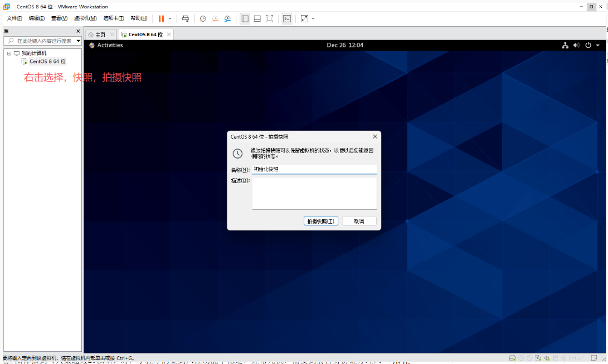The width and height of the screenshot is (608, 364).
Task: Switch to full screen mode icon
Action: click(270, 18)
